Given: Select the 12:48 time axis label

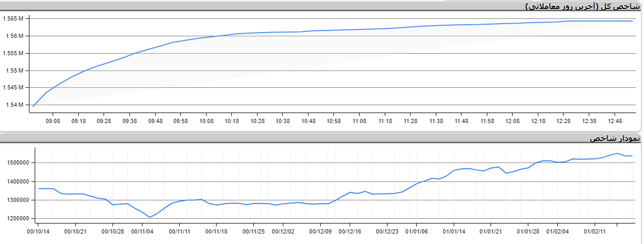Looking at the screenshot, I should 615,121.
